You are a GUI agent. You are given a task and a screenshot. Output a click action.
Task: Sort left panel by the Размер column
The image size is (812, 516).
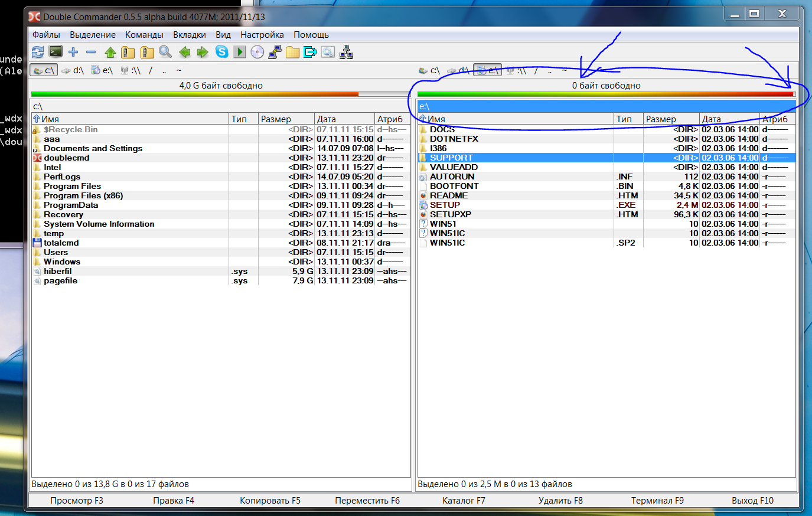(276, 119)
